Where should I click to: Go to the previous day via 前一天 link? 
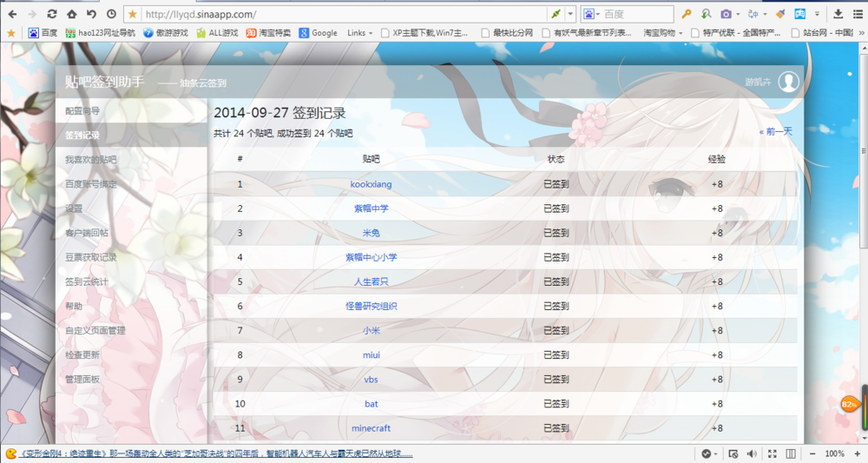click(x=775, y=132)
